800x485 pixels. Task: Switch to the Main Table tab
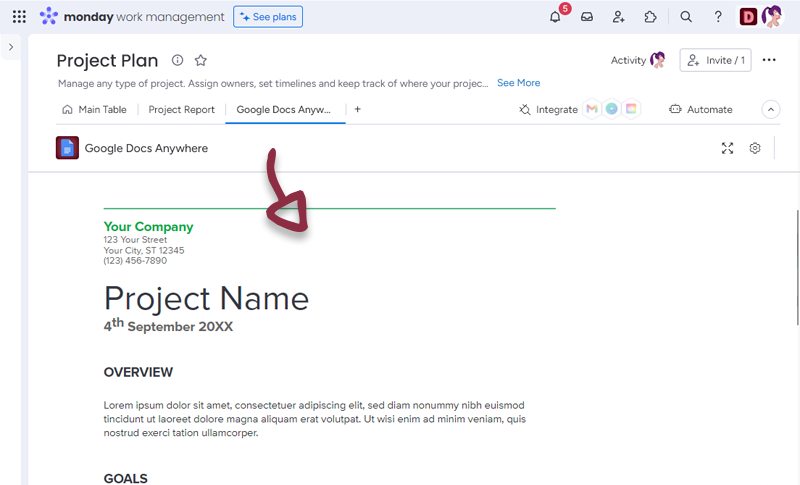click(x=95, y=110)
